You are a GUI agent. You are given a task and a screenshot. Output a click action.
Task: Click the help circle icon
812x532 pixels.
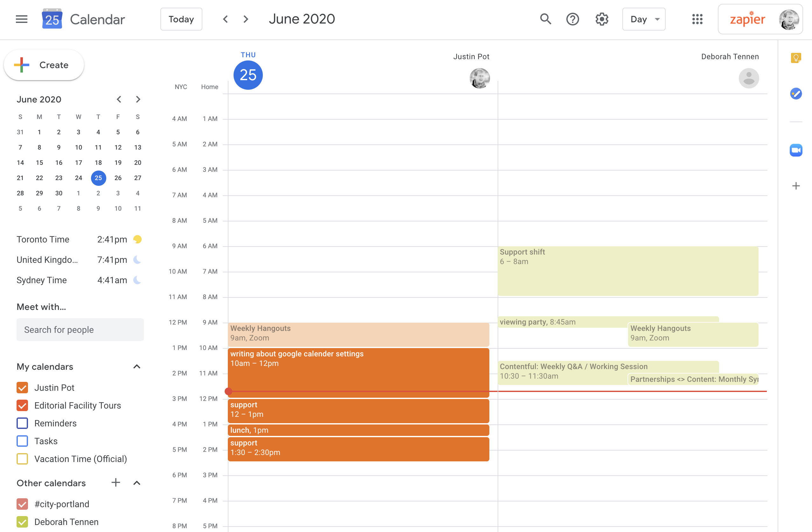[x=573, y=19]
